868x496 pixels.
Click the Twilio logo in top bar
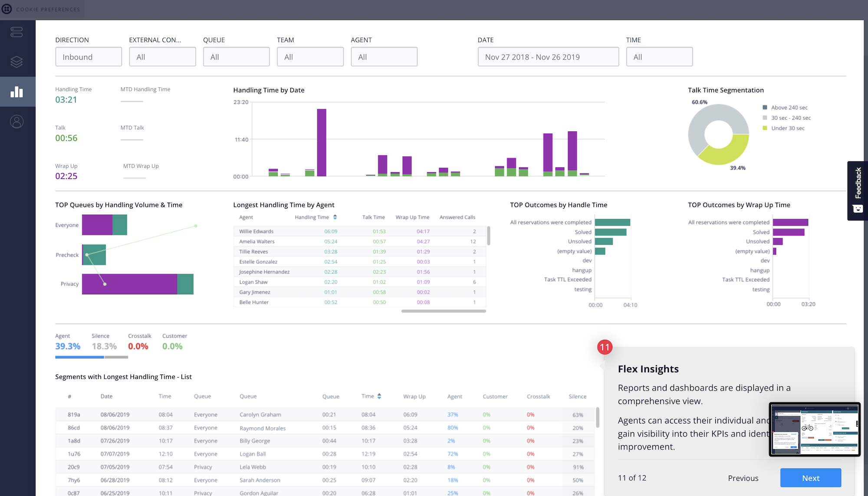[x=7, y=9]
